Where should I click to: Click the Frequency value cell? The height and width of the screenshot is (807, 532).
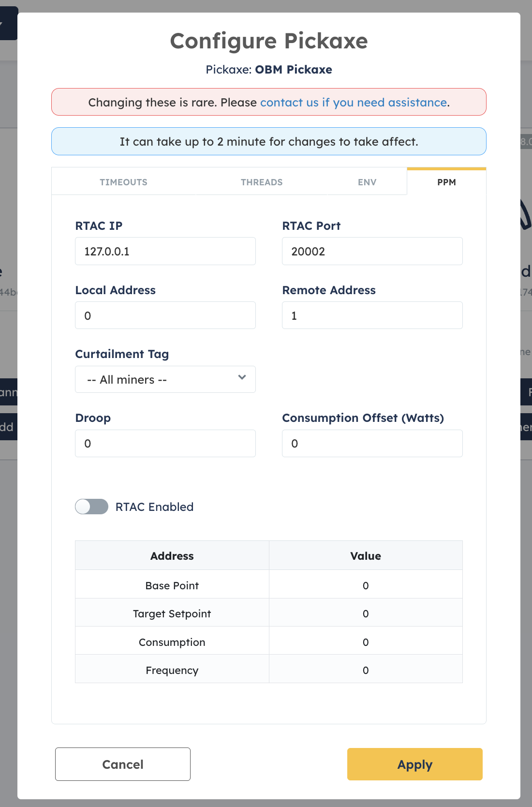click(x=366, y=670)
